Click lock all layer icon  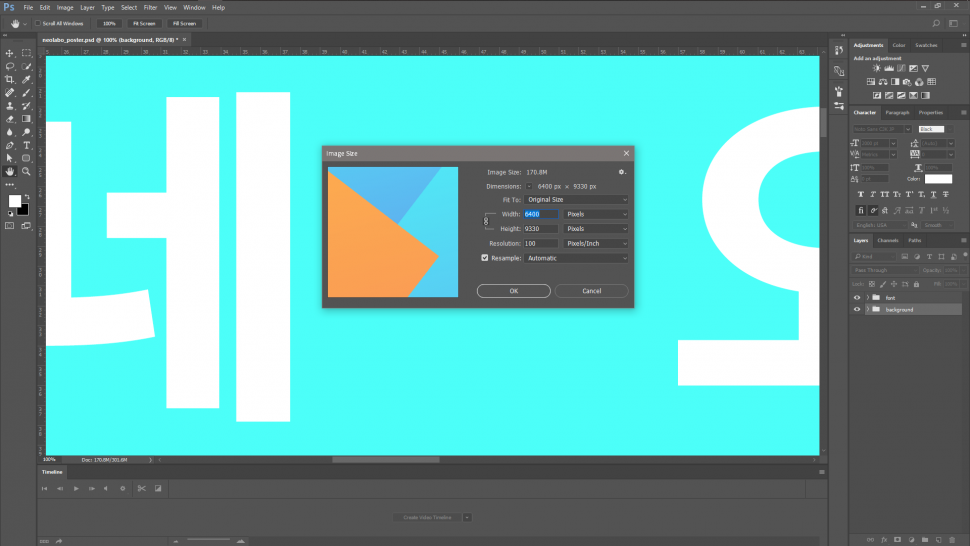point(916,284)
